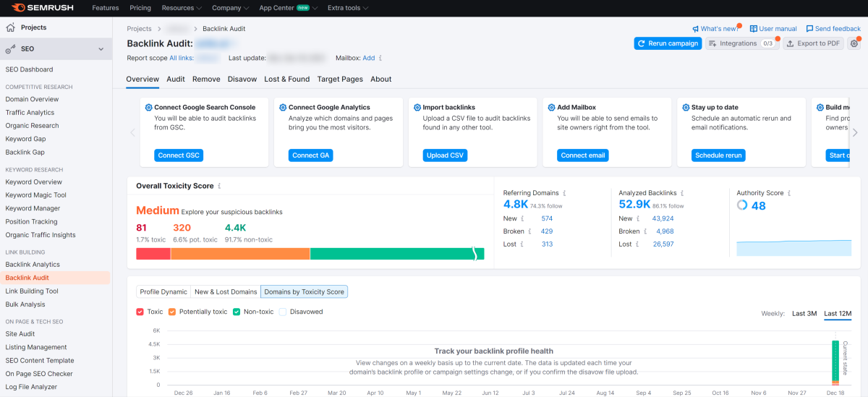Image resolution: width=868 pixels, height=397 pixels.
Task: Click the gear icon on Connect Google Analytics
Action: (x=283, y=107)
